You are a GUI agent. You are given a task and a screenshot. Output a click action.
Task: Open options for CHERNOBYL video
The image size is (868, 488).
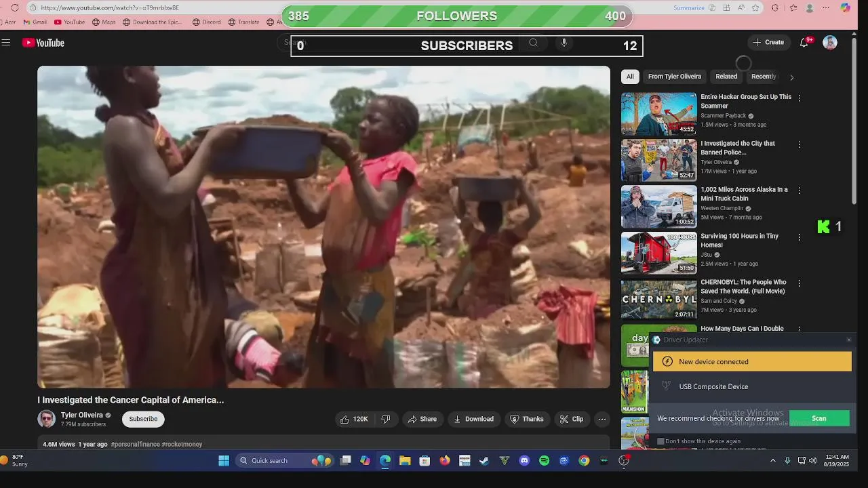click(x=799, y=283)
